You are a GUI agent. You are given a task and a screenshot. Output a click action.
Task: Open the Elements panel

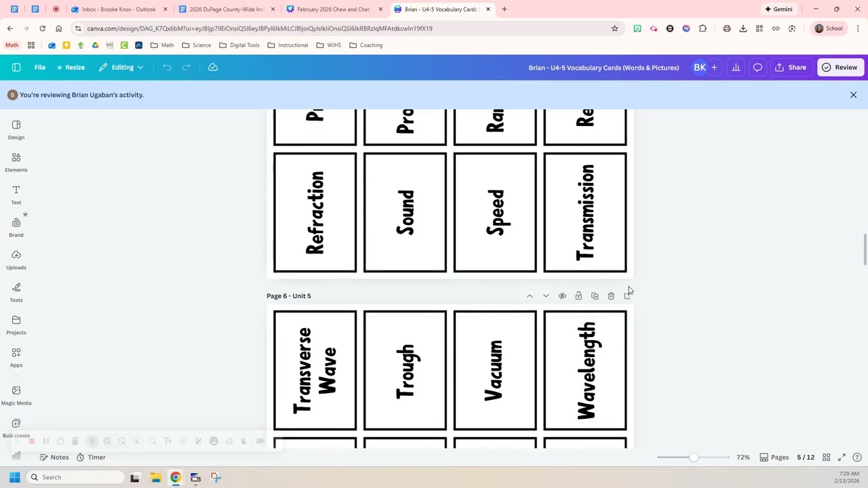[16, 162]
